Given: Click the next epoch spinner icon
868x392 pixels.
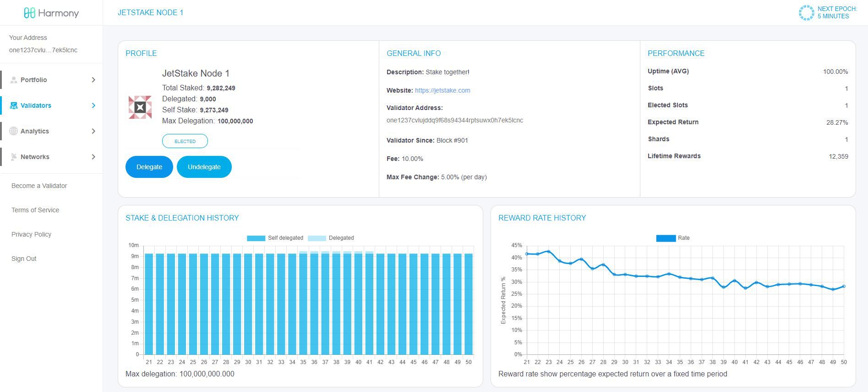Looking at the screenshot, I should (x=806, y=13).
